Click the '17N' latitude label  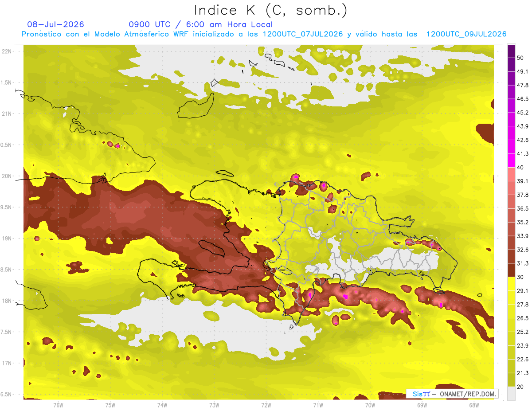8,363
